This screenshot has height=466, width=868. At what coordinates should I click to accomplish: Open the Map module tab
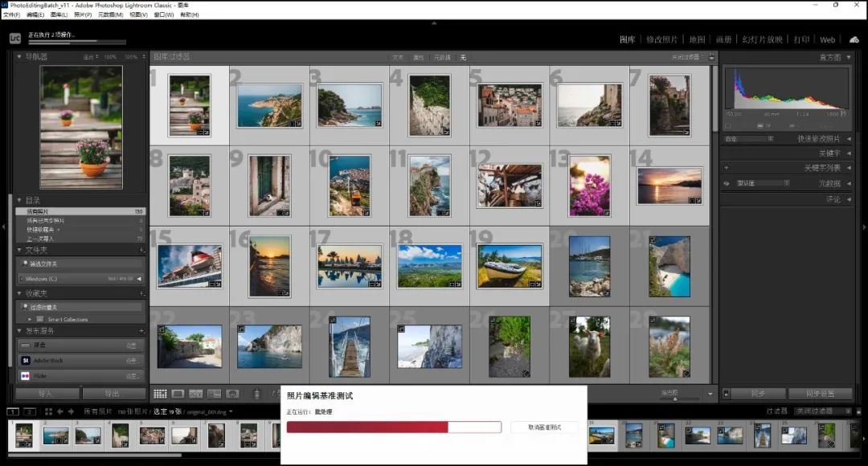(x=697, y=39)
